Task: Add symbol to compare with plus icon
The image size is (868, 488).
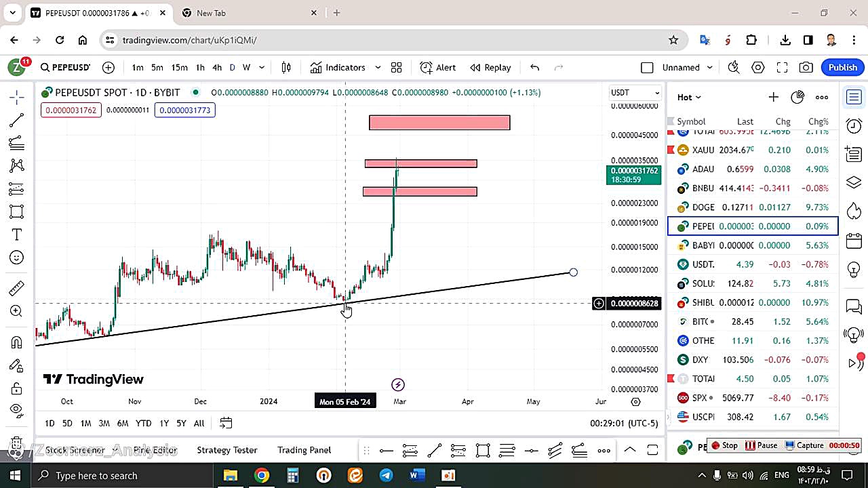Action: (x=108, y=67)
